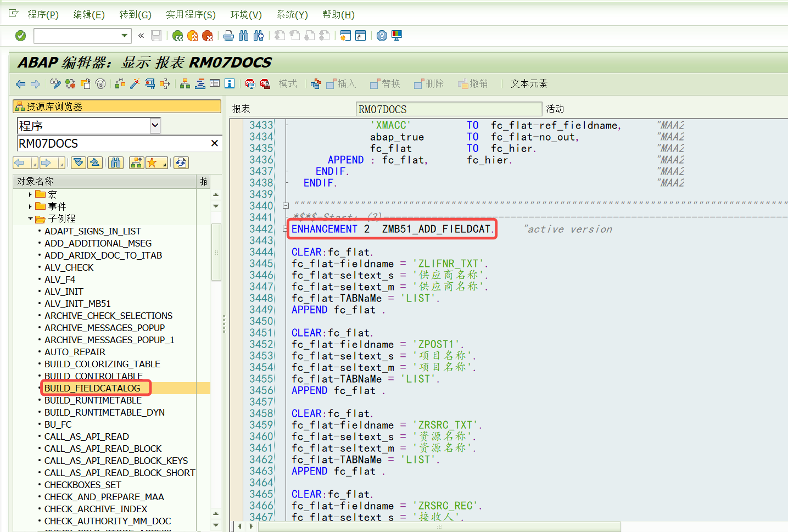The width and height of the screenshot is (788, 532).
Task: Open the command field dropdown arrow
Action: pos(125,36)
